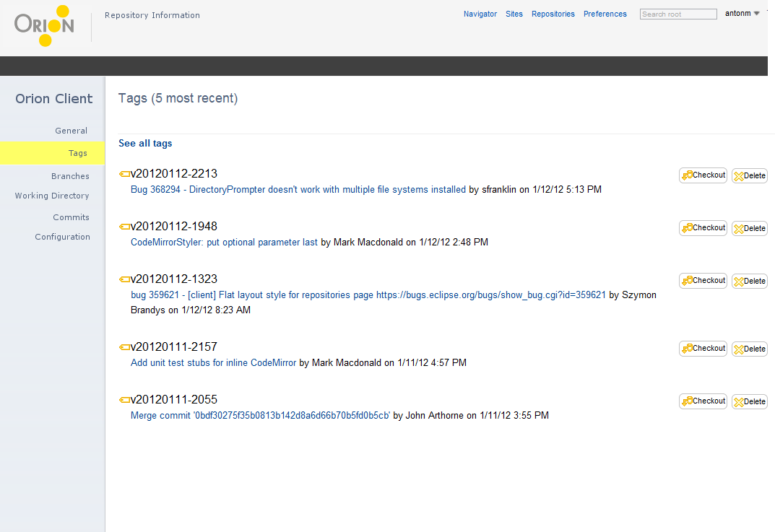This screenshot has height=532, width=775.
Task: Click tag name v20120112-1323
Action: click(174, 279)
